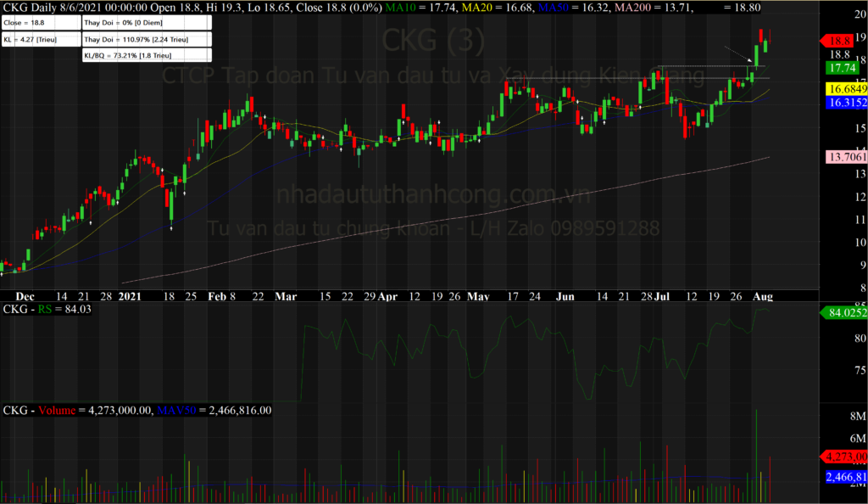This screenshot has width=868, height=504.
Task: Click the red 4,273,00 volume value tag
Action: [x=844, y=456]
